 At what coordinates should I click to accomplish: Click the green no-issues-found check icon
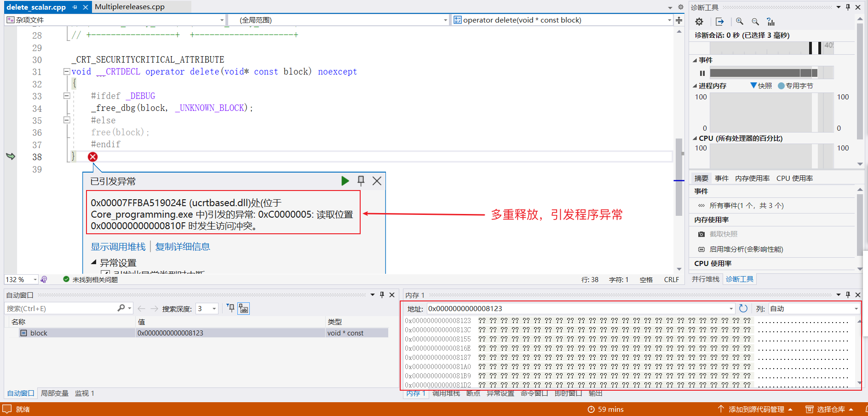66,279
